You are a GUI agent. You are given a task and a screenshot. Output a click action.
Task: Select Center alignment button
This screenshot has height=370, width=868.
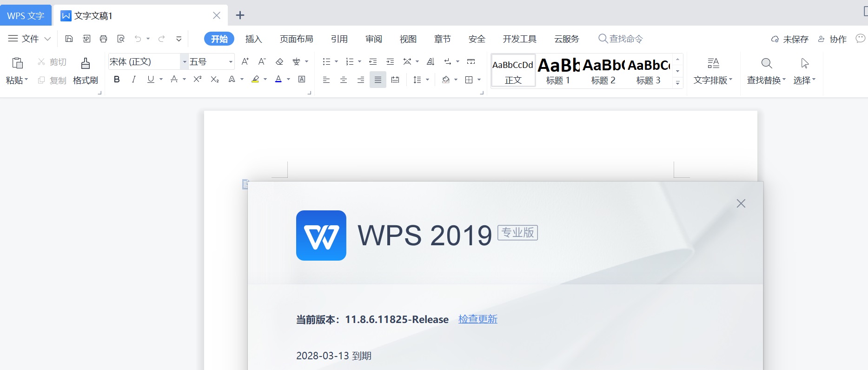click(x=344, y=80)
